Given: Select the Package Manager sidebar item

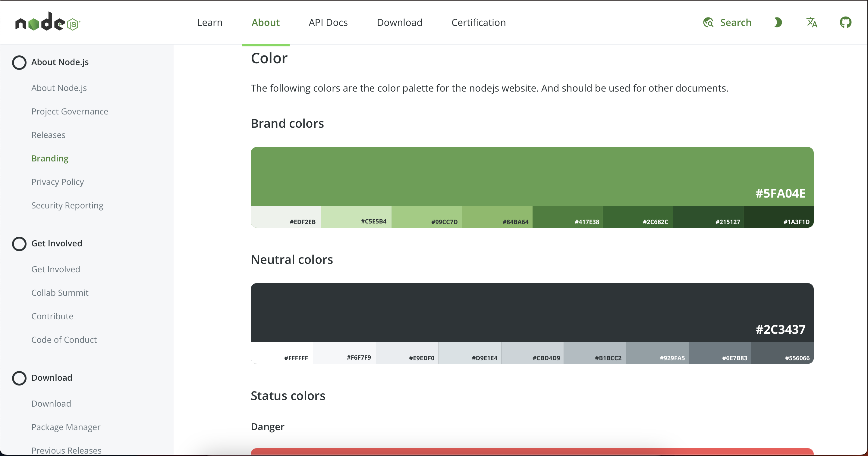Looking at the screenshot, I should 66,427.
